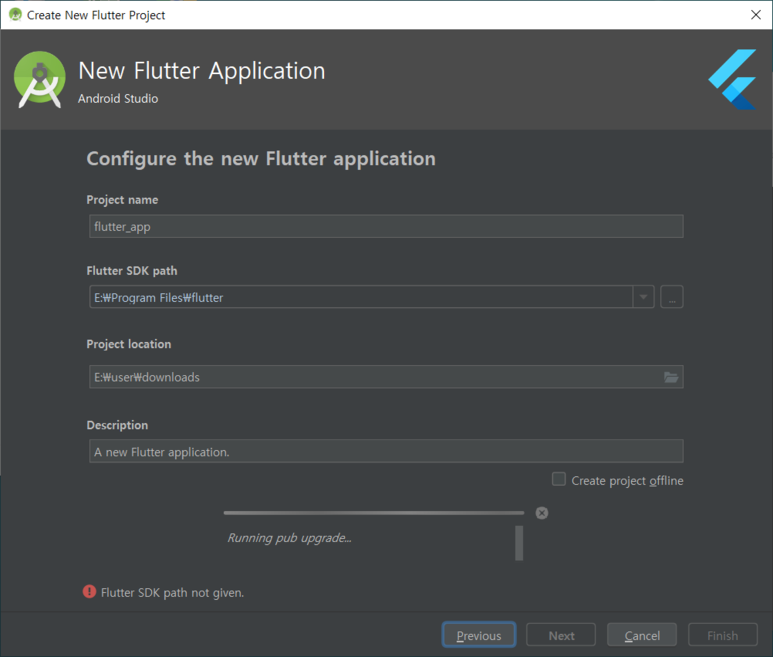The image size is (773, 657).
Task: Click the red error warning icon
Action: (89, 591)
